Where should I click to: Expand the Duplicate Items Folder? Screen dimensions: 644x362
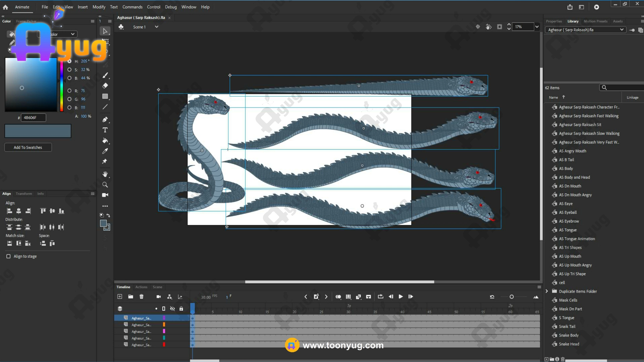tap(547, 291)
